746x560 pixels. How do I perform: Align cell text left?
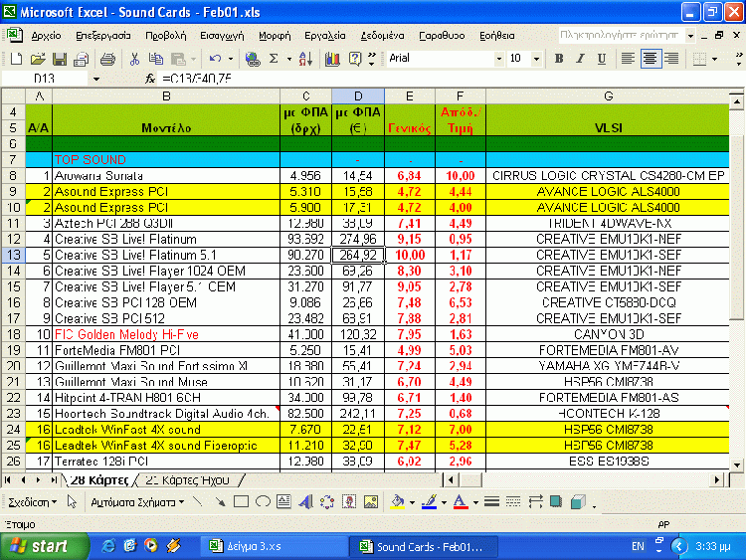click(x=628, y=59)
